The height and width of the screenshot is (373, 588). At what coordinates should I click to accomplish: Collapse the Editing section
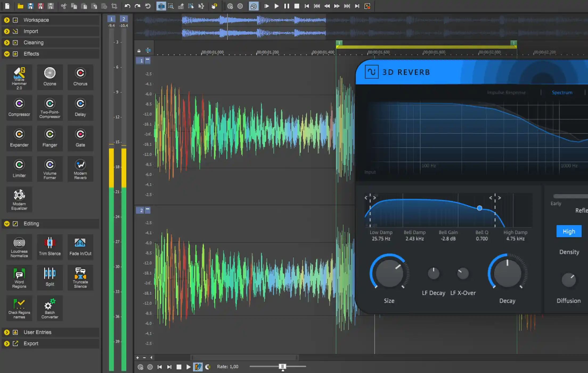tap(7, 224)
